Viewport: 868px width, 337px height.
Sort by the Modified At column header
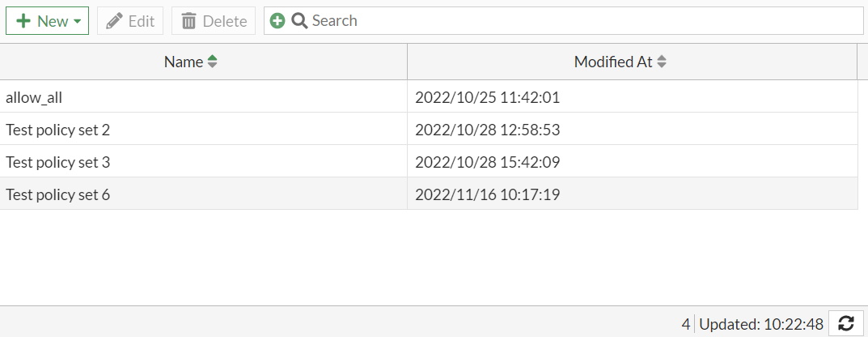click(612, 62)
